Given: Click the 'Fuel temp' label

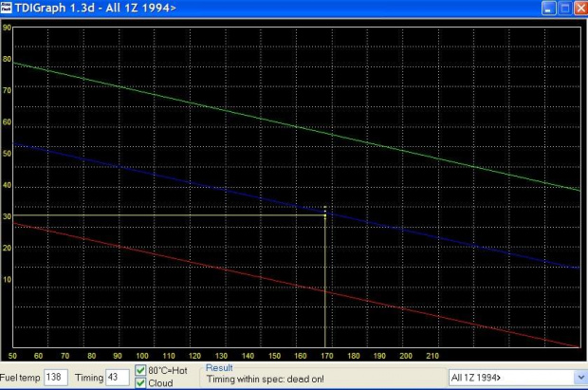Looking at the screenshot, I should pos(20,378).
